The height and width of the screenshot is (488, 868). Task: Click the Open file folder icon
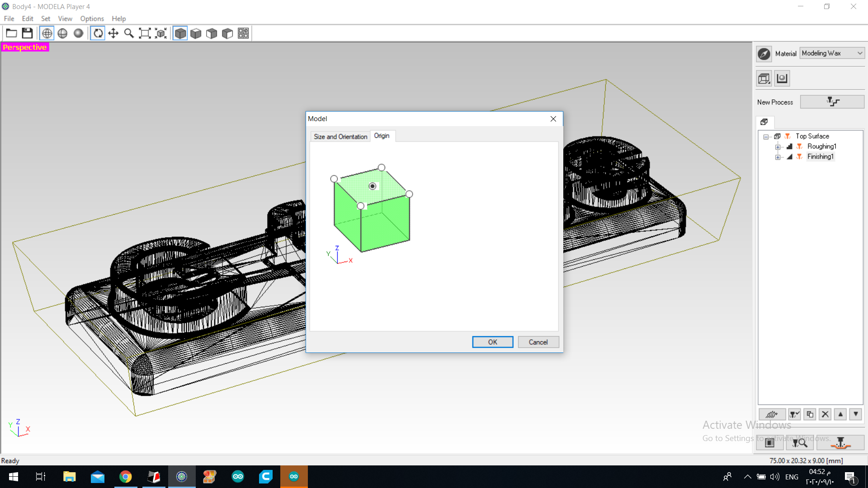click(11, 33)
